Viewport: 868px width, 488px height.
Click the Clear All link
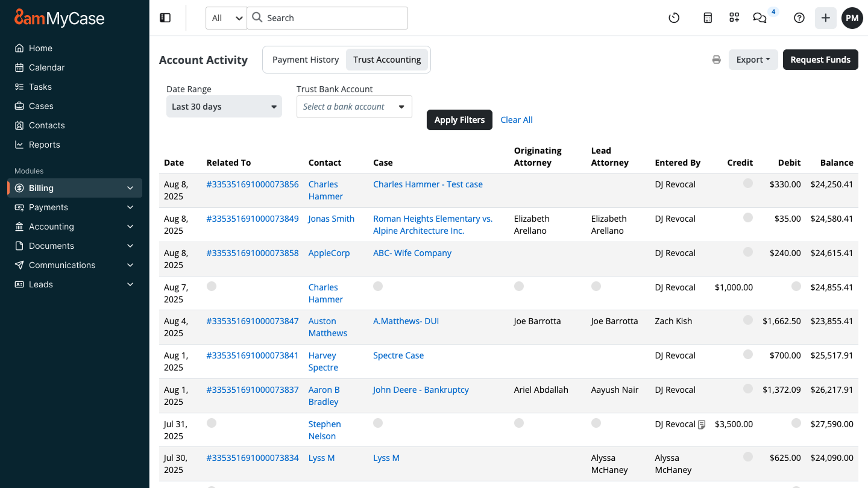pyautogui.click(x=517, y=119)
